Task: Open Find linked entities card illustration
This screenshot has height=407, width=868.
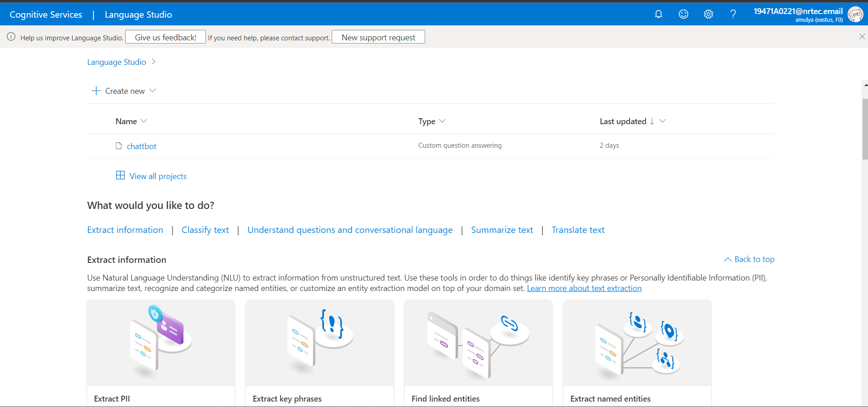Action: click(x=478, y=343)
